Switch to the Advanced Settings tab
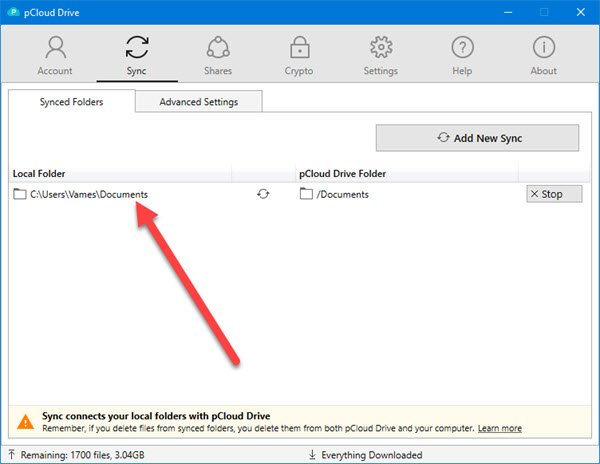This screenshot has height=464, width=600. click(x=199, y=102)
